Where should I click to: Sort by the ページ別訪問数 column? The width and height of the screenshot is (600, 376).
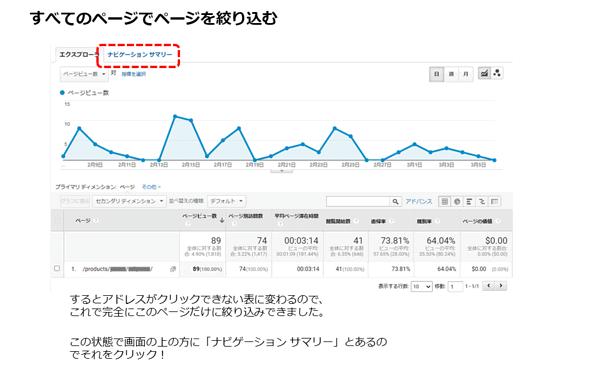point(246,216)
